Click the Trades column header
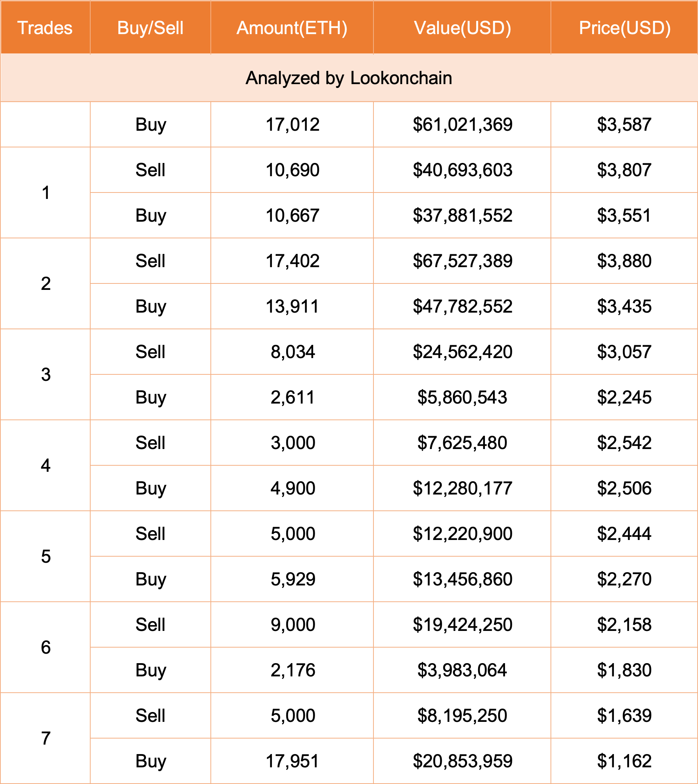 pos(45,28)
